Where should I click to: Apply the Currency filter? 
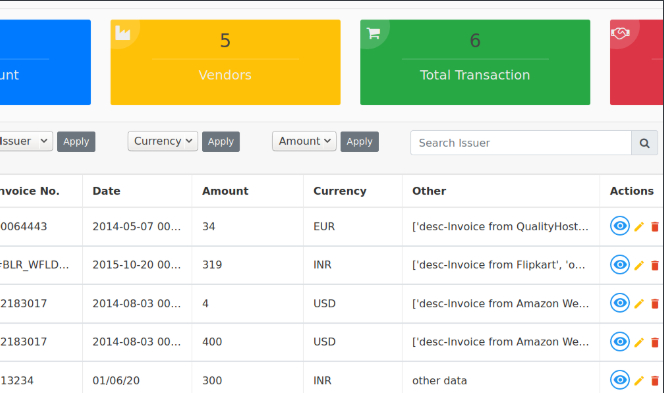(221, 141)
